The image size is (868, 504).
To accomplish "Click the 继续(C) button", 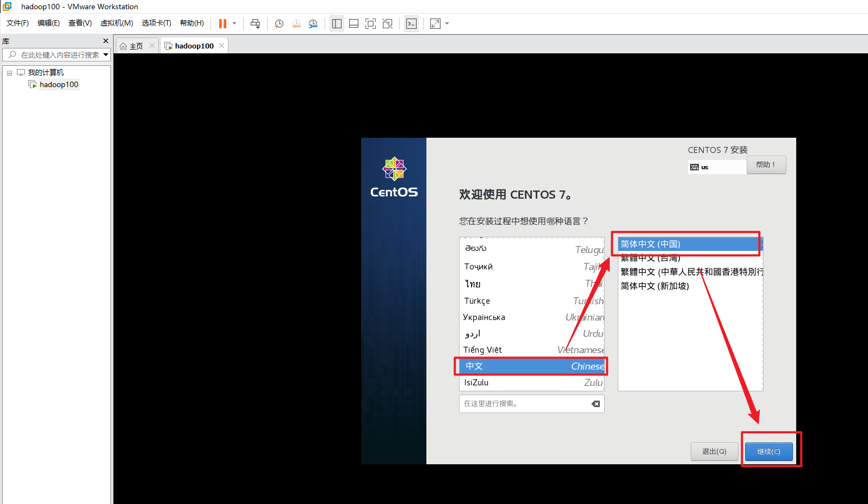I will 768,452.
